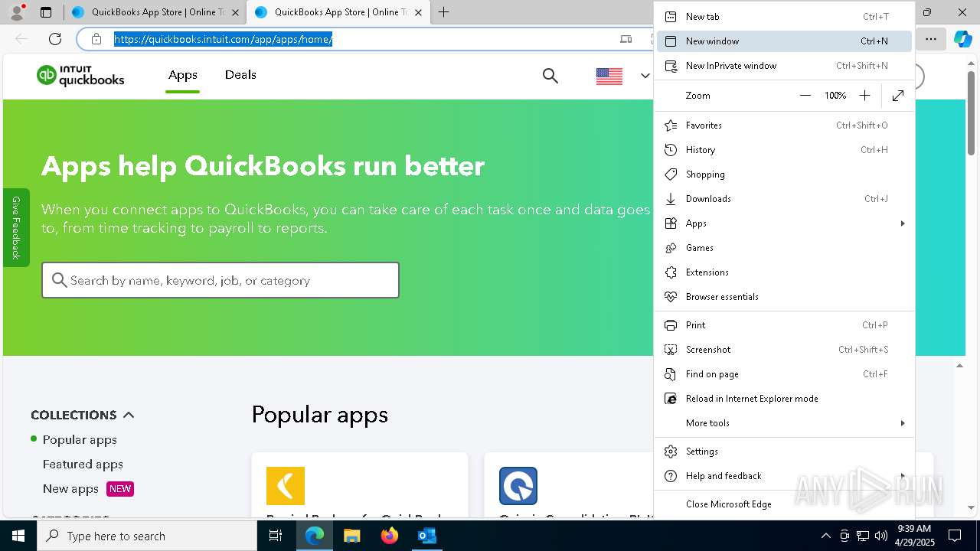Click the Intuit QuickBooks logo
Image resolution: width=980 pixels, height=551 pixels.
click(80, 75)
